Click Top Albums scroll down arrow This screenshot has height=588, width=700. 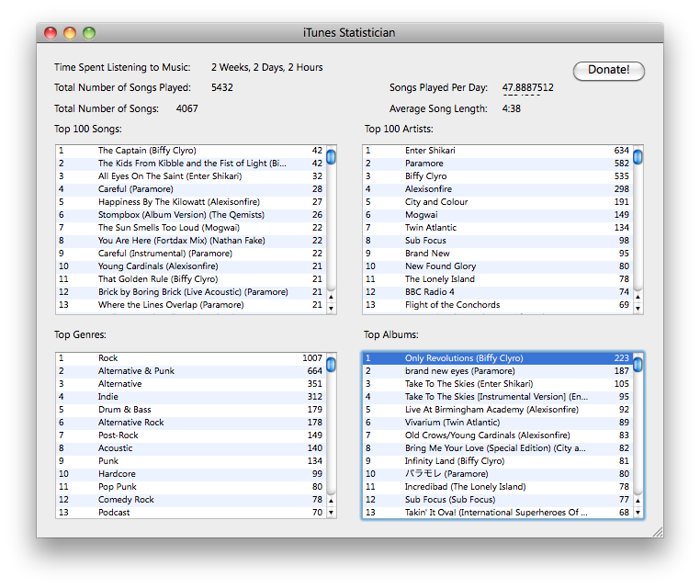638,513
